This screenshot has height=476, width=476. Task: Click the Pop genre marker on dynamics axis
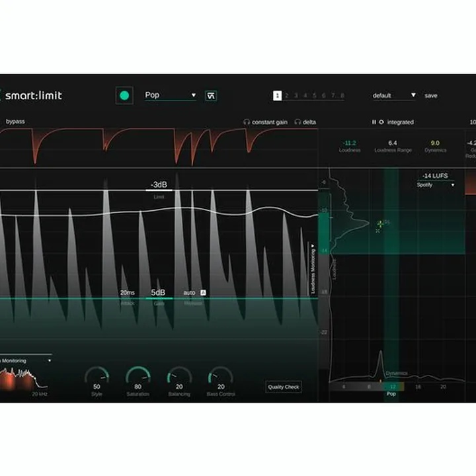[391, 394]
